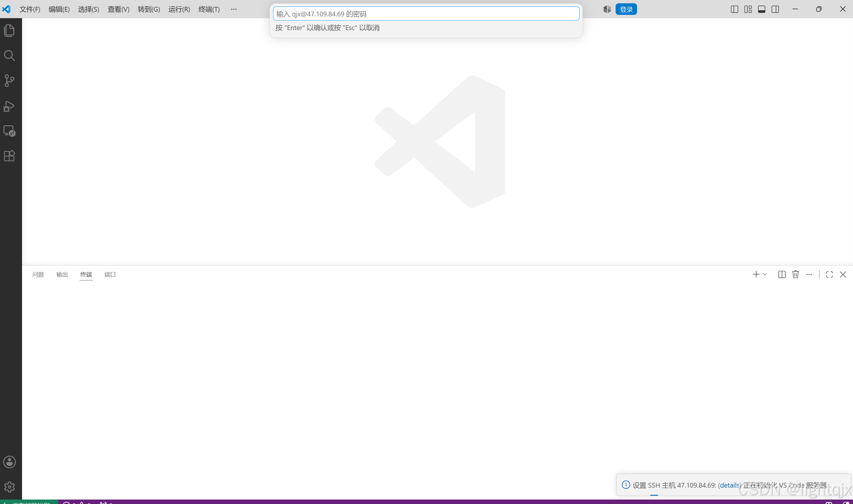Maximize the panel size
The width and height of the screenshot is (853, 504).
(829, 274)
